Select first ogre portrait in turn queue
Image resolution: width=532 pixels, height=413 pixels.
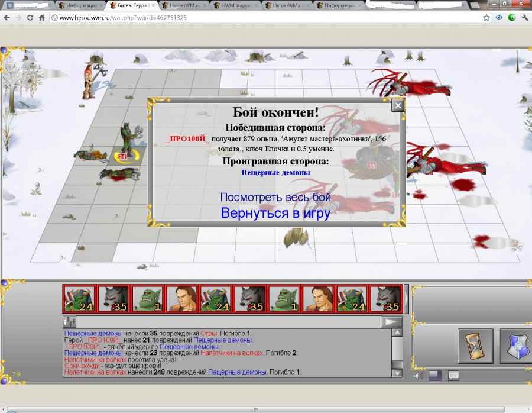(148, 299)
